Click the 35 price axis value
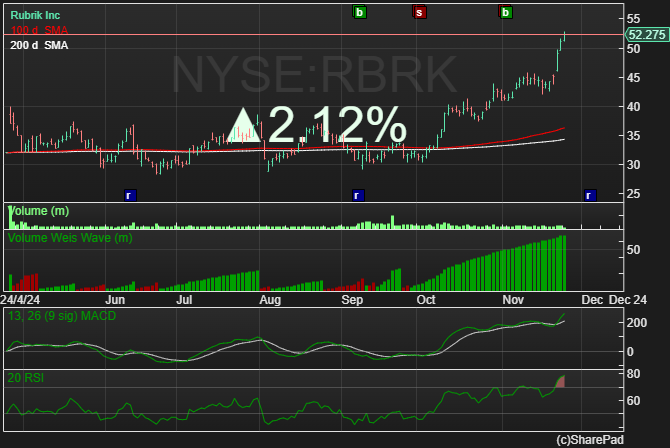 [x=633, y=136]
